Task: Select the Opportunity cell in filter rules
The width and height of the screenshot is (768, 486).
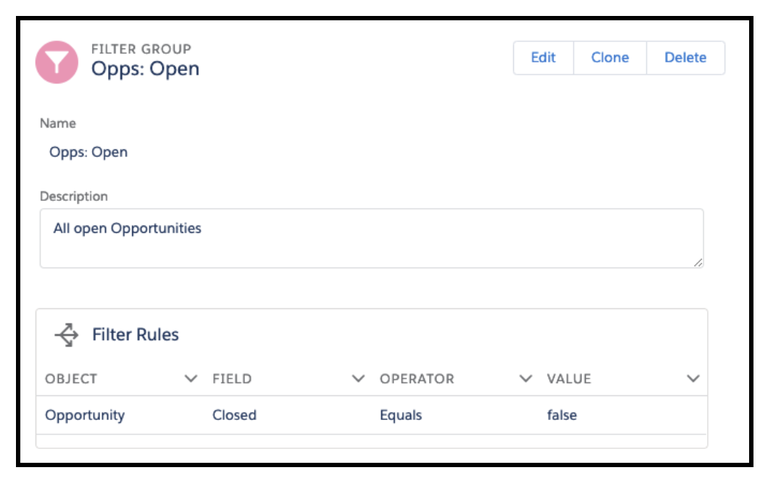Action: [x=85, y=415]
